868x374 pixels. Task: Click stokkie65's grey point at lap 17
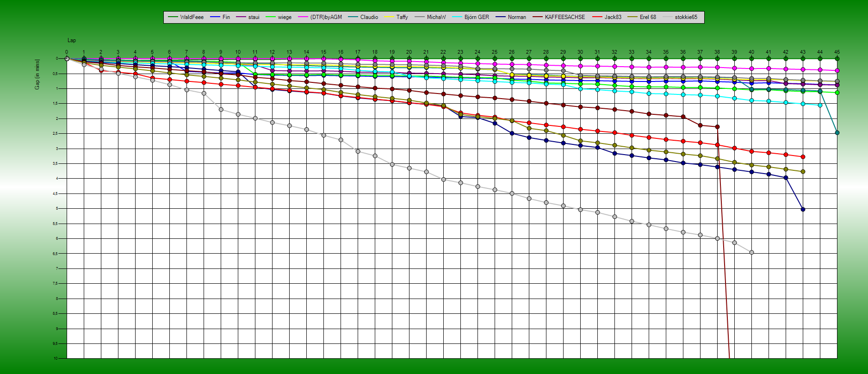(358, 151)
